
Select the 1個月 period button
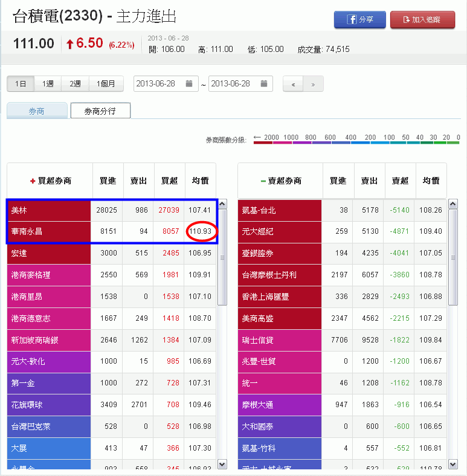pyautogui.click(x=106, y=84)
